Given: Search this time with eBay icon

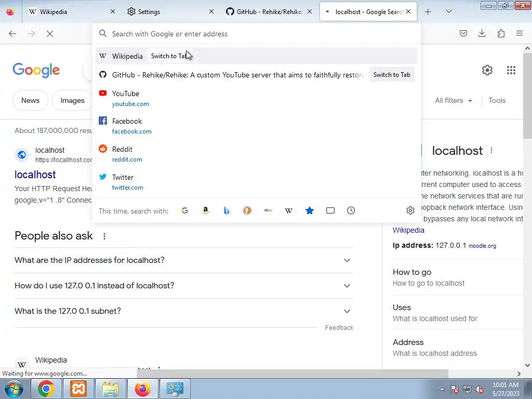Looking at the screenshot, I should coord(268,211).
